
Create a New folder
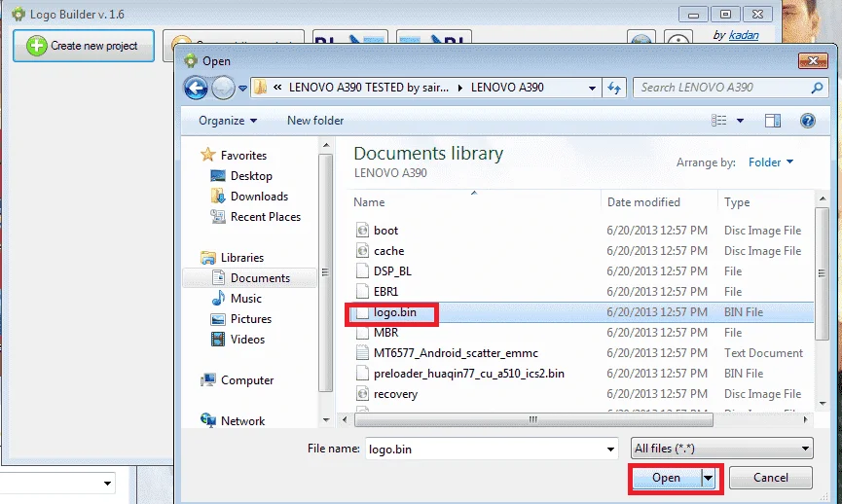click(x=315, y=121)
